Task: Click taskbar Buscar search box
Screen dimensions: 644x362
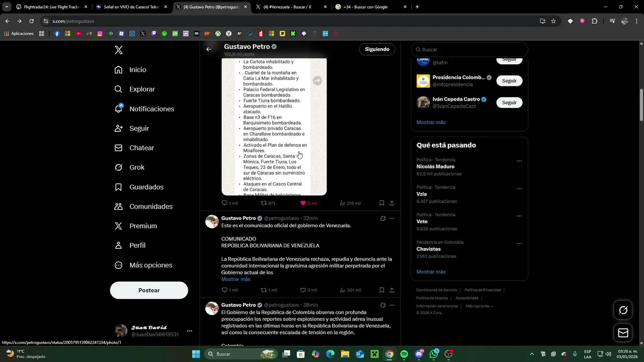Action: (242, 354)
